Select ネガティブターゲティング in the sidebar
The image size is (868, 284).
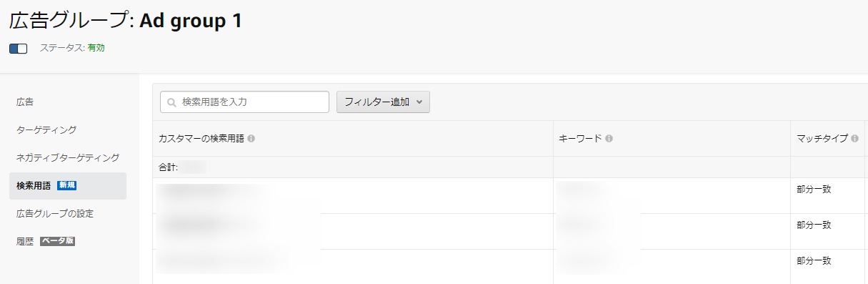(x=68, y=157)
